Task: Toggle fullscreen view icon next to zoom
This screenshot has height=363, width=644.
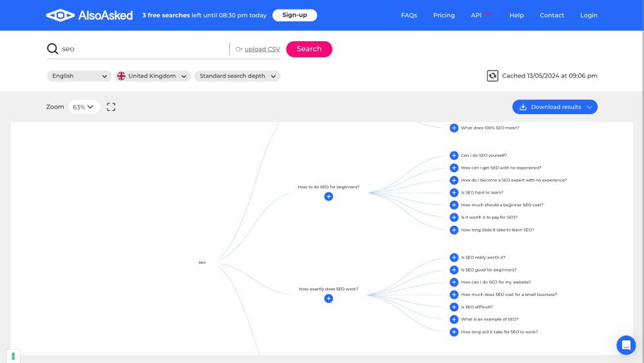Action: pyautogui.click(x=111, y=107)
